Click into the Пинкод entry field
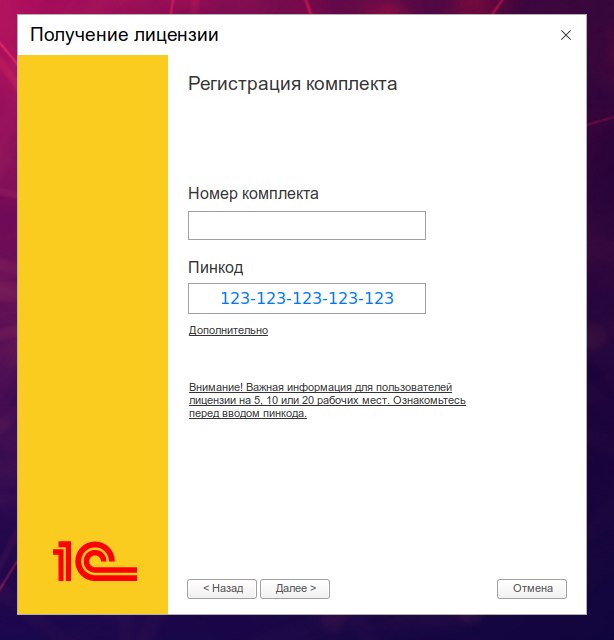The image size is (614, 640). point(307,298)
